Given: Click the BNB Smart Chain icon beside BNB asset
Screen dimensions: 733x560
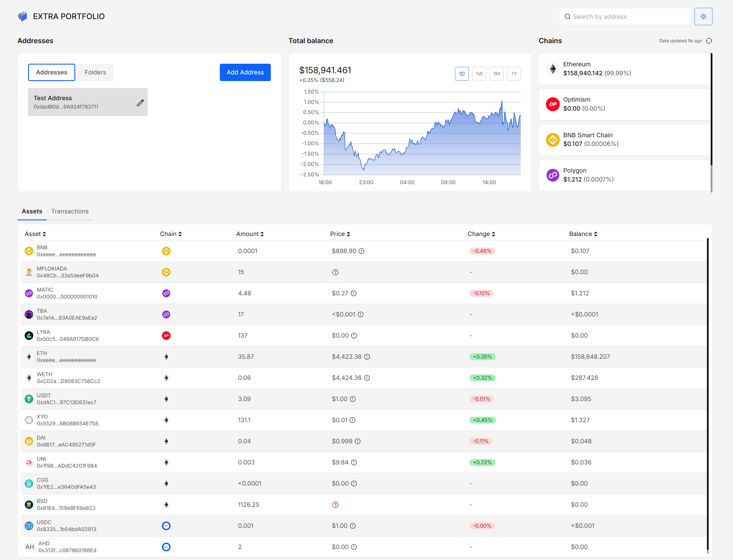Looking at the screenshot, I should tap(166, 251).
